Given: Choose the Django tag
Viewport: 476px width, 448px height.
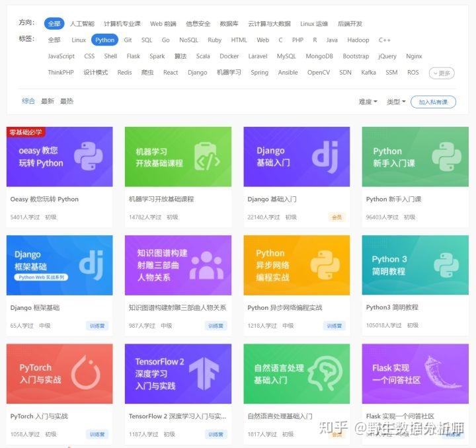Looking at the screenshot, I should click(x=197, y=73).
